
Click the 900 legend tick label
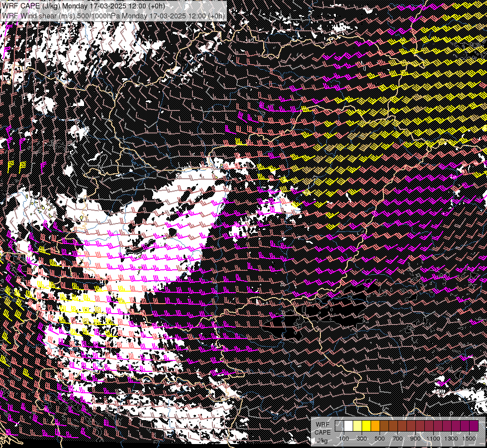pos(415,439)
